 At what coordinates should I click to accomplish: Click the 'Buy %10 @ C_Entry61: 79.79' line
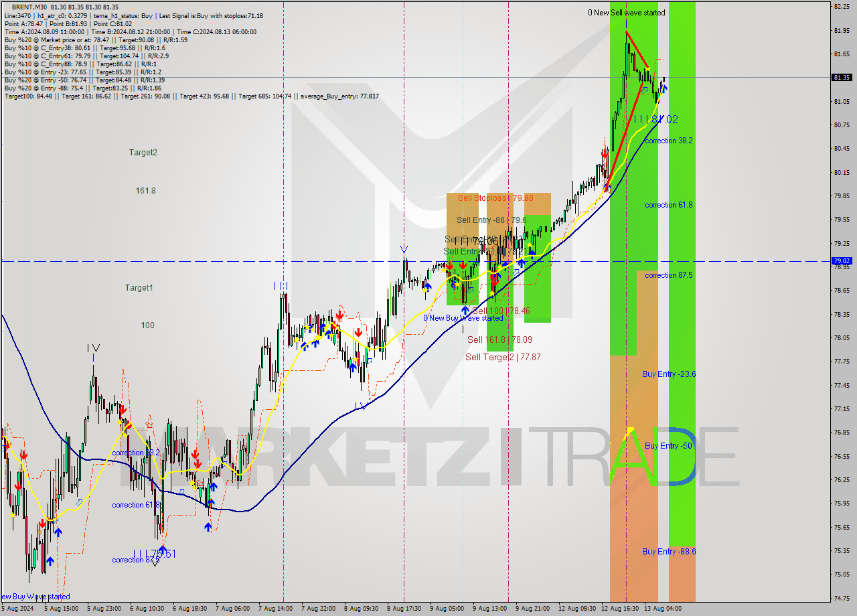point(86,56)
